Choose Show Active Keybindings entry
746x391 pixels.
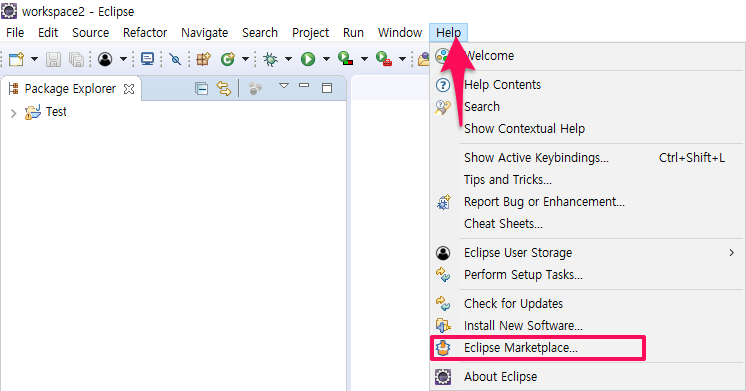[588, 157]
